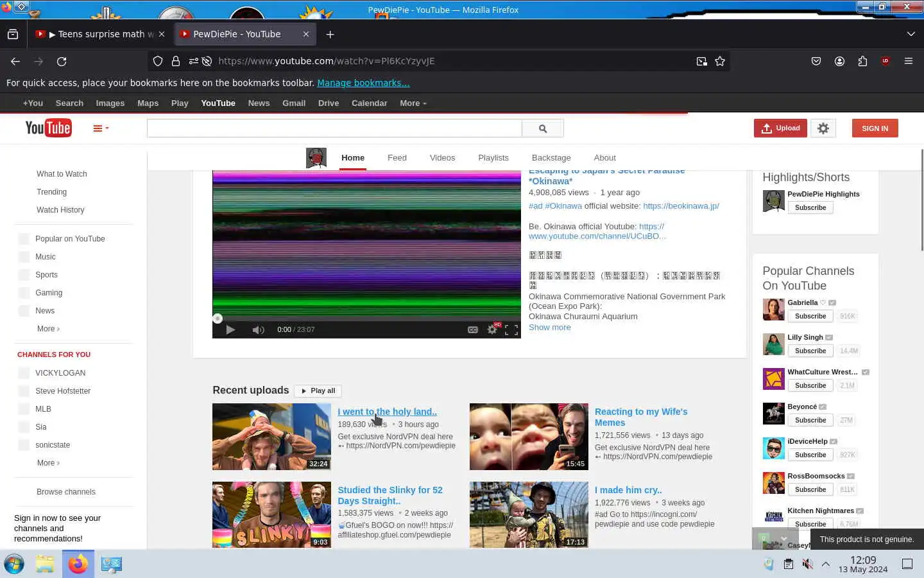Expand More under Popular on YouTube
The width and height of the screenshot is (924, 578).
tap(48, 329)
